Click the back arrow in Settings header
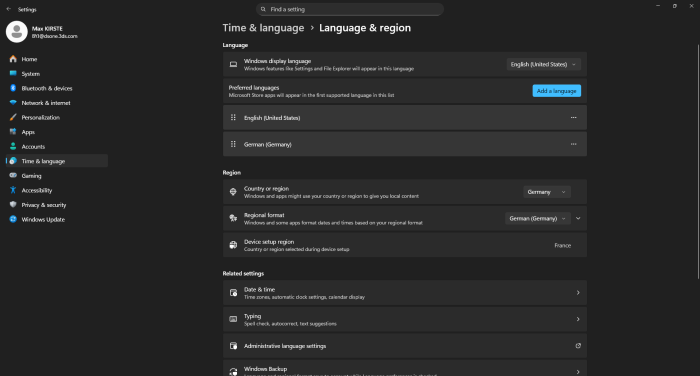This screenshot has width=700, height=376. (x=8, y=9)
